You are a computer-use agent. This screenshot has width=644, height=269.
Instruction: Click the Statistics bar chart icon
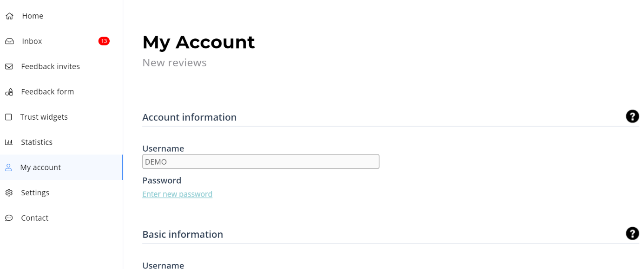coord(9,142)
